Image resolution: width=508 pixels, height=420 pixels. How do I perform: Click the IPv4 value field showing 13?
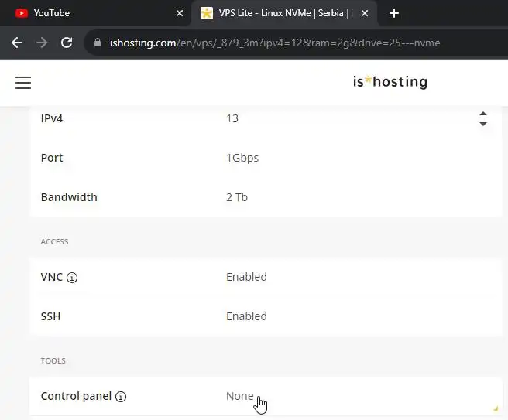(x=348, y=118)
